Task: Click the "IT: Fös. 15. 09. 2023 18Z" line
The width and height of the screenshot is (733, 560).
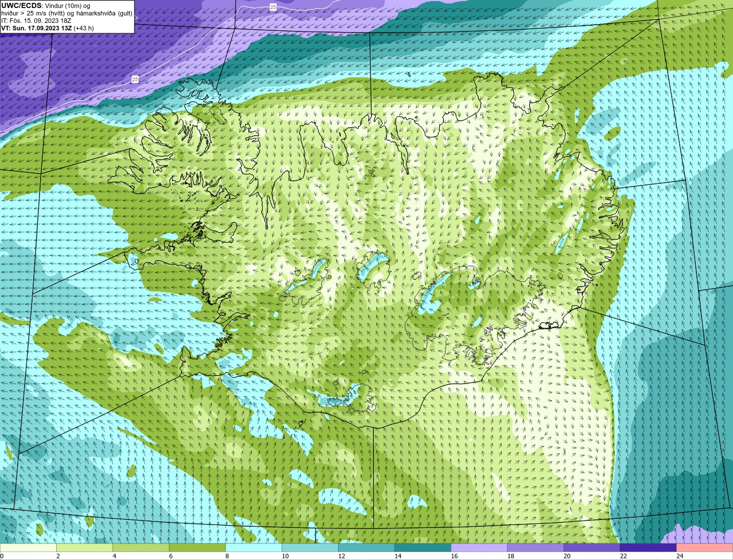Action: 36,21
